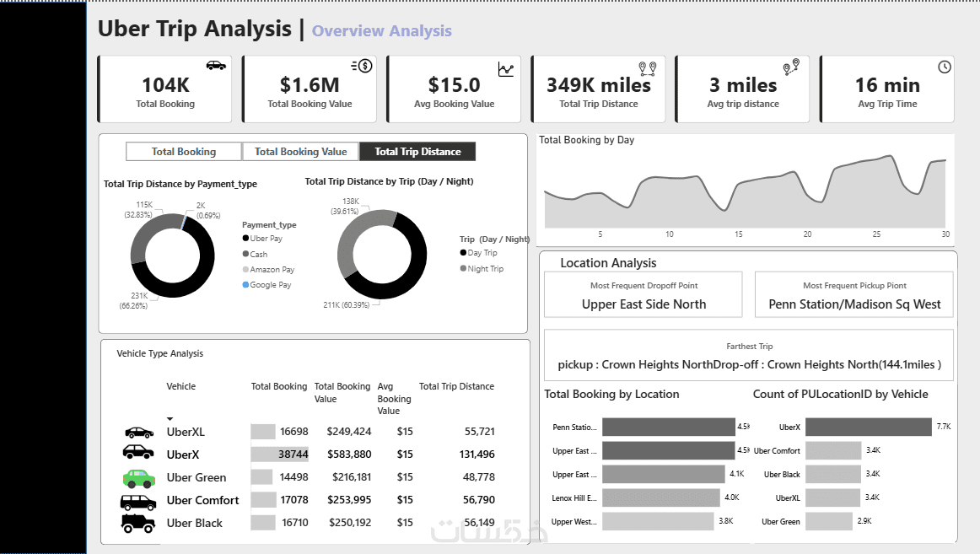Click the $1.6M Total Booking Value figure
980x554 pixels.
pos(310,85)
